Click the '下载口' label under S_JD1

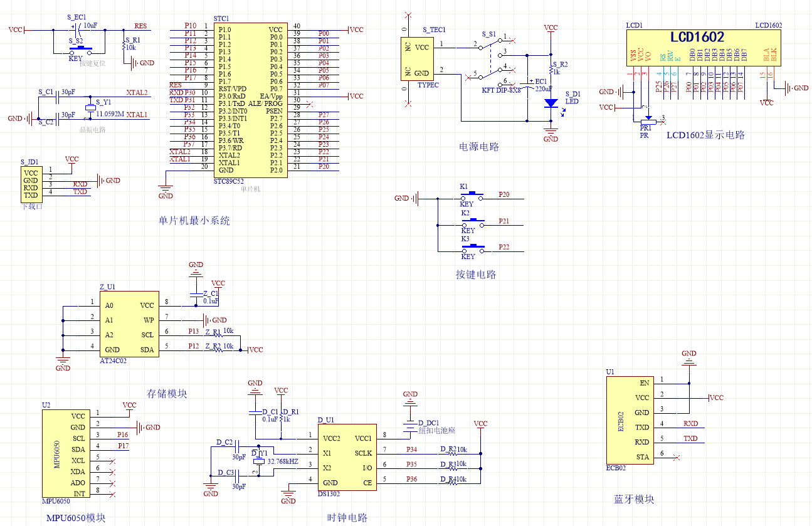[31, 206]
